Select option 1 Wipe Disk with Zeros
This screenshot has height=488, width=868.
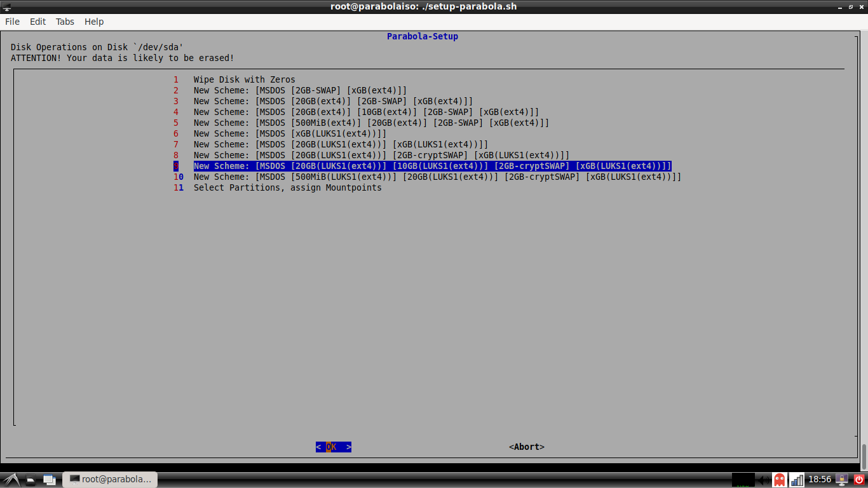tap(244, 79)
